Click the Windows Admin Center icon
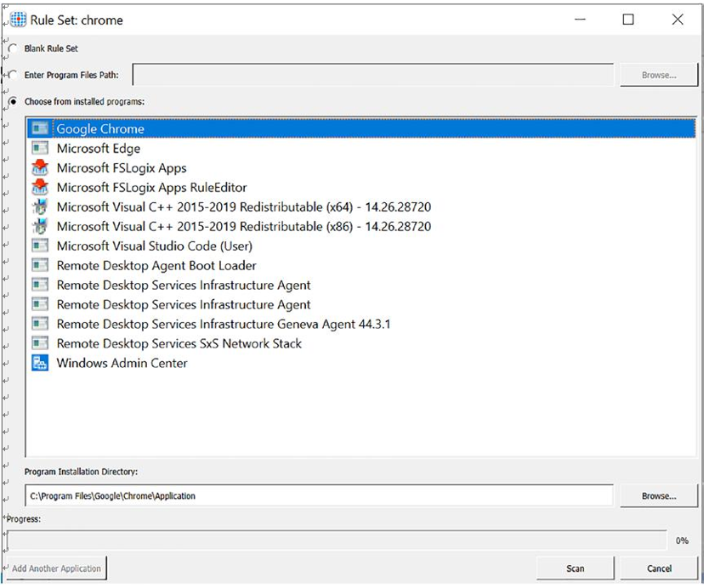 (x=40, y=363)
